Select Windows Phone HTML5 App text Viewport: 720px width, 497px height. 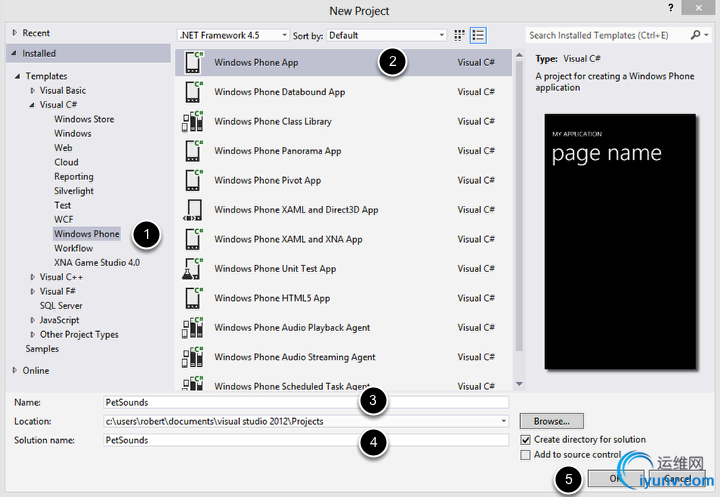coord(272,298)
